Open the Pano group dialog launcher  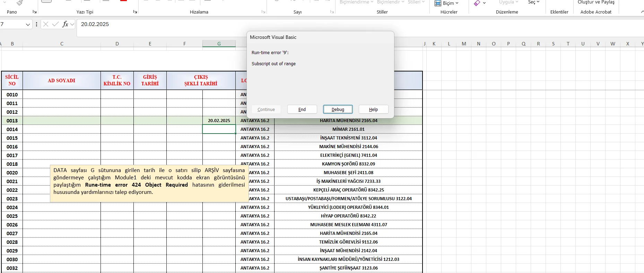pyautogui.click(x=34, y=12)
